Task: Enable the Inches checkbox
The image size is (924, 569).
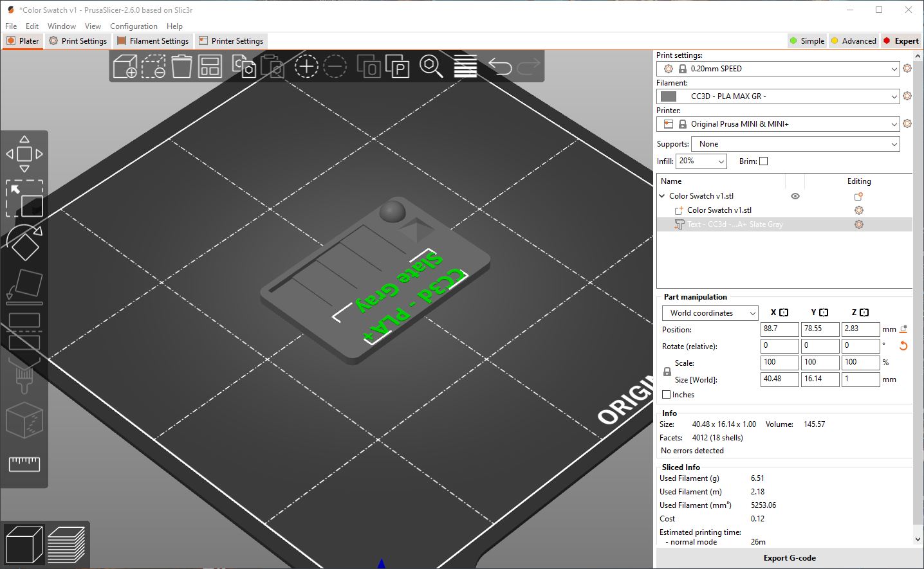Action: (667, 395)
